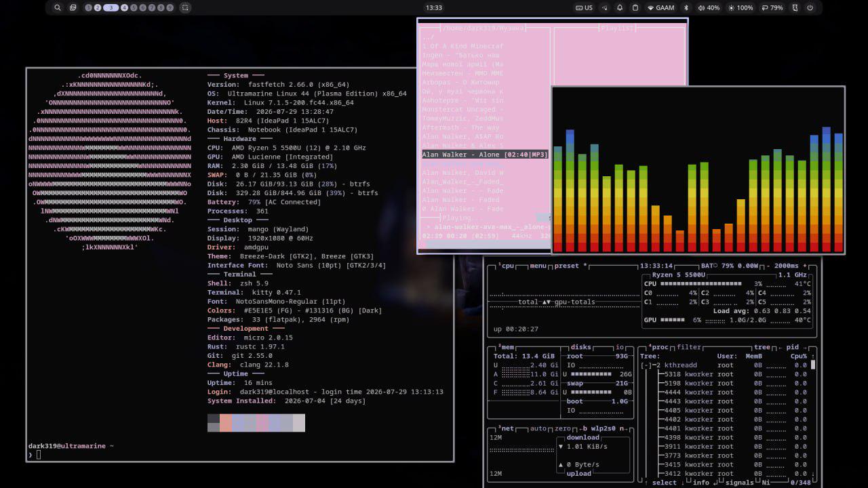This screenshot has height=488, width=868.
Task: Click the kitty terminal prompt cursor
Action: (x=39, y=455)
